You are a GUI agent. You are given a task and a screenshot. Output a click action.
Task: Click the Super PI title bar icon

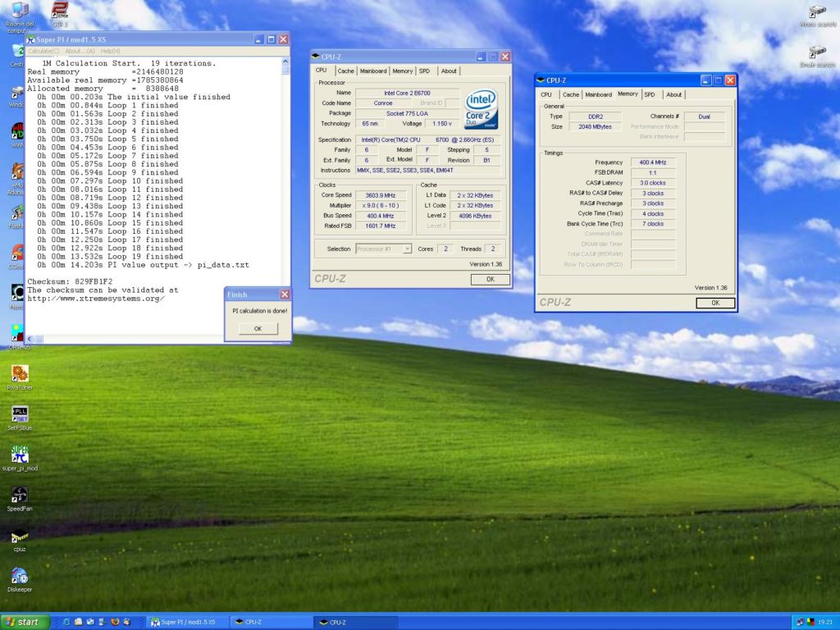(x=30, y=39)
